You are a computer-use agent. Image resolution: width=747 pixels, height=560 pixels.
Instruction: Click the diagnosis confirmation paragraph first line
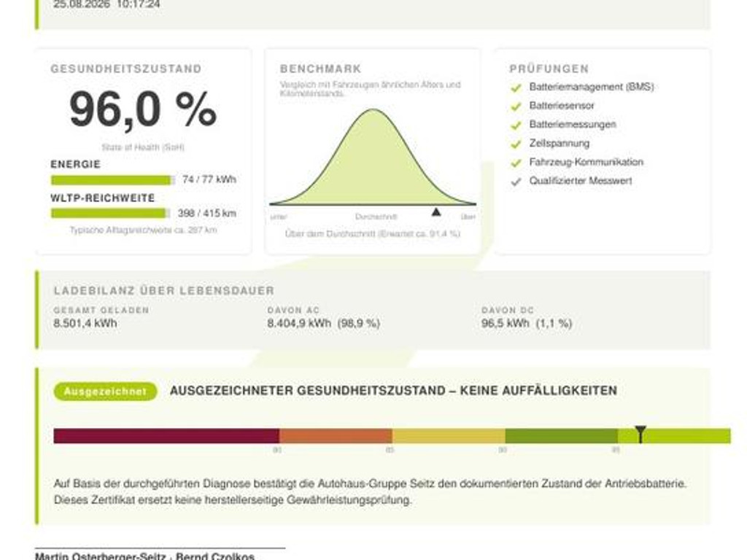click(370, 484)
